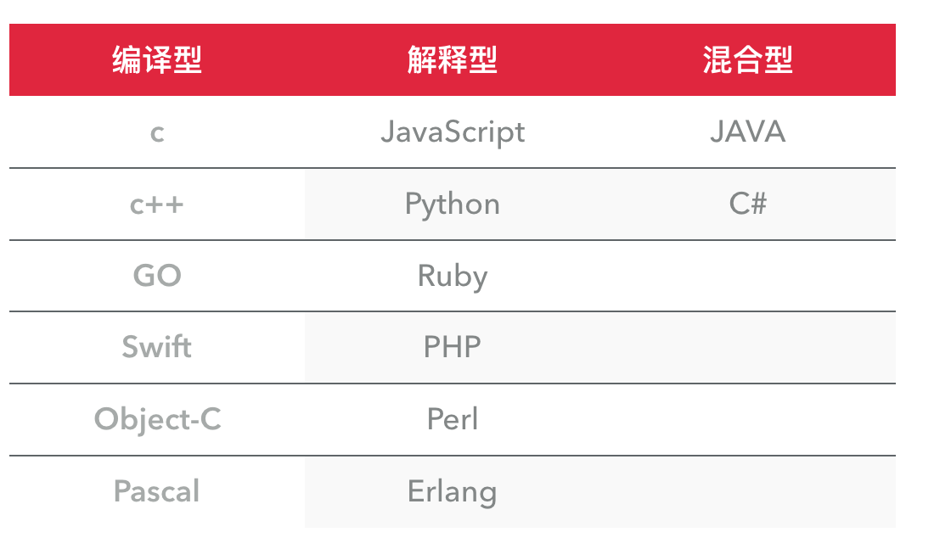Select the lowercase "c" cell

(x=157, y=132)
